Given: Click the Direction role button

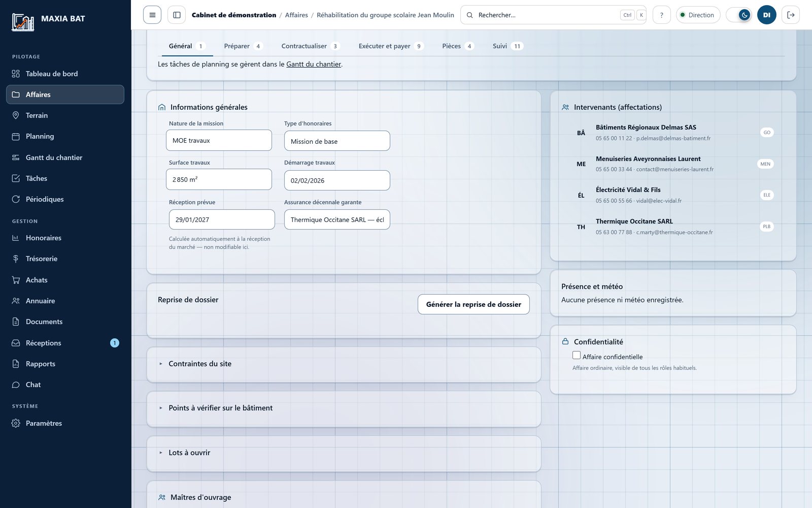Looking at the screenshot, I should coord(698,15).
